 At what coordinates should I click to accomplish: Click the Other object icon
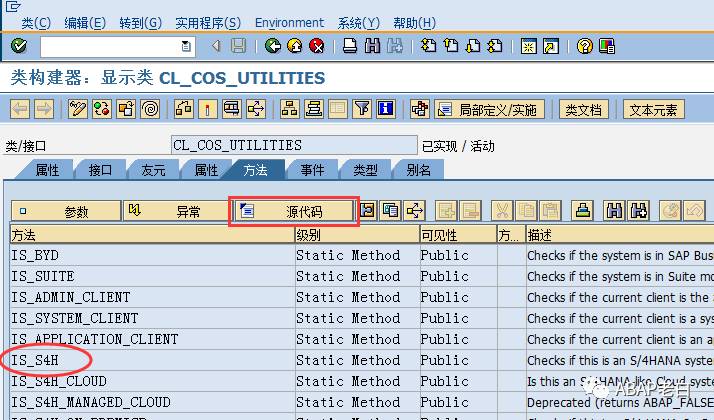point(126,109)
